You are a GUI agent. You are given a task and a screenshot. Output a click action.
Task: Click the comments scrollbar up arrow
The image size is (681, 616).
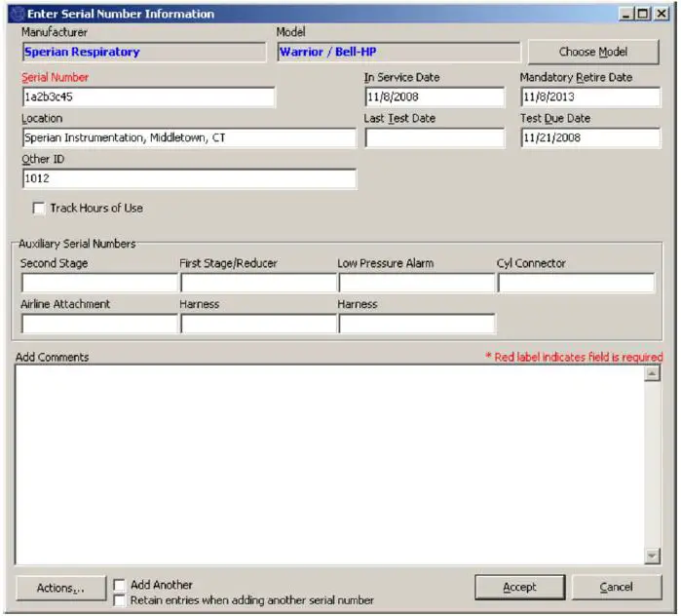coord(653,373)
